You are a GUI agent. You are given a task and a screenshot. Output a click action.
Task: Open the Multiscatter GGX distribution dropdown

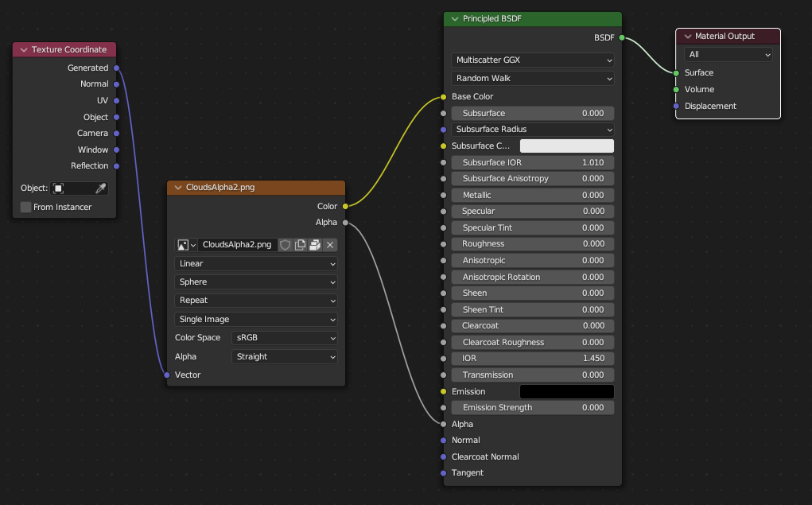click(x=533, y=60)
